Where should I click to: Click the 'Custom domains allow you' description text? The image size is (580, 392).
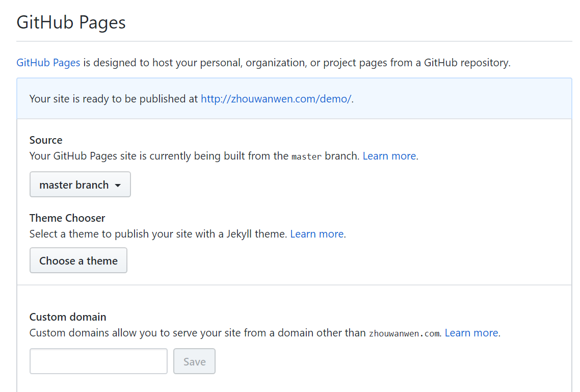pos(198,333)
